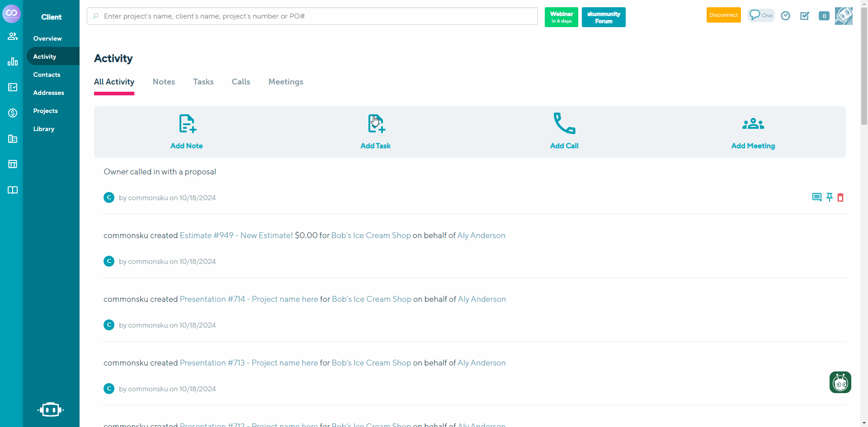
Task: Select Contacts in the Client menu
Action: pyautogui.click(x=47, y=75)
